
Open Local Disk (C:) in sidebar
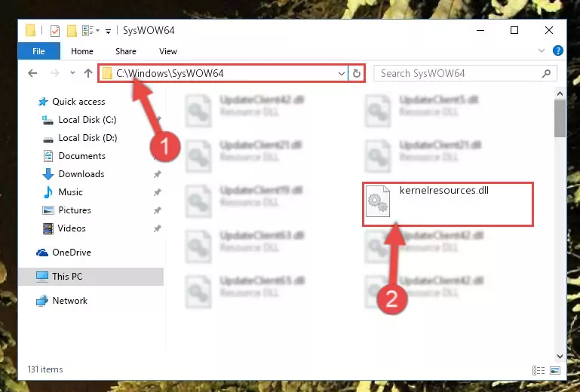(87, 119)
